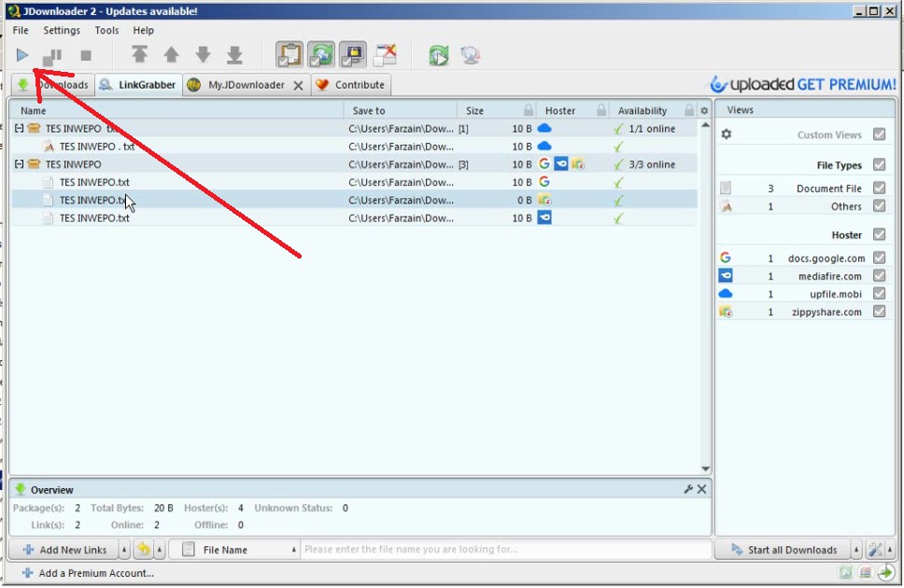Open Overview panel wrench settings

(687, 489)
